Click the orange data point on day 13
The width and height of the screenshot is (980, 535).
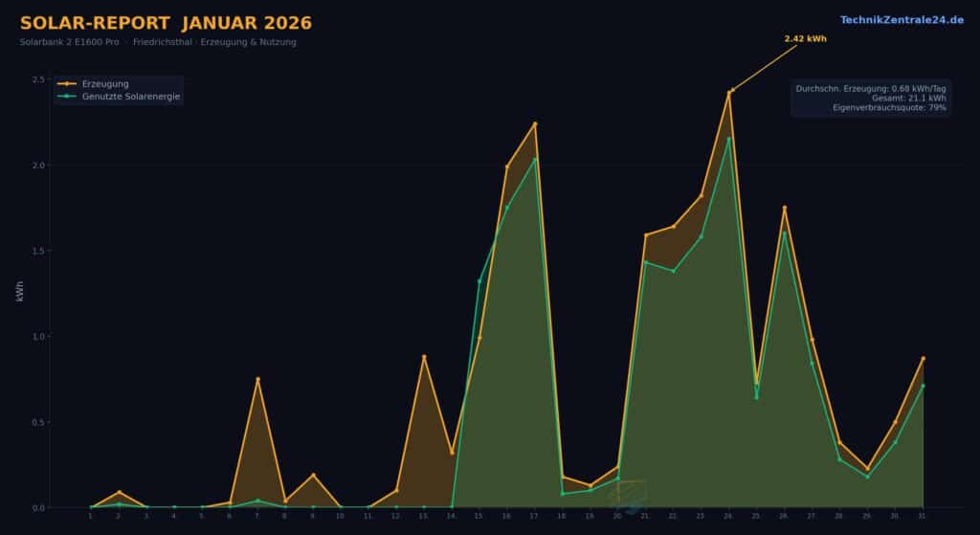[x=424, y=357]
